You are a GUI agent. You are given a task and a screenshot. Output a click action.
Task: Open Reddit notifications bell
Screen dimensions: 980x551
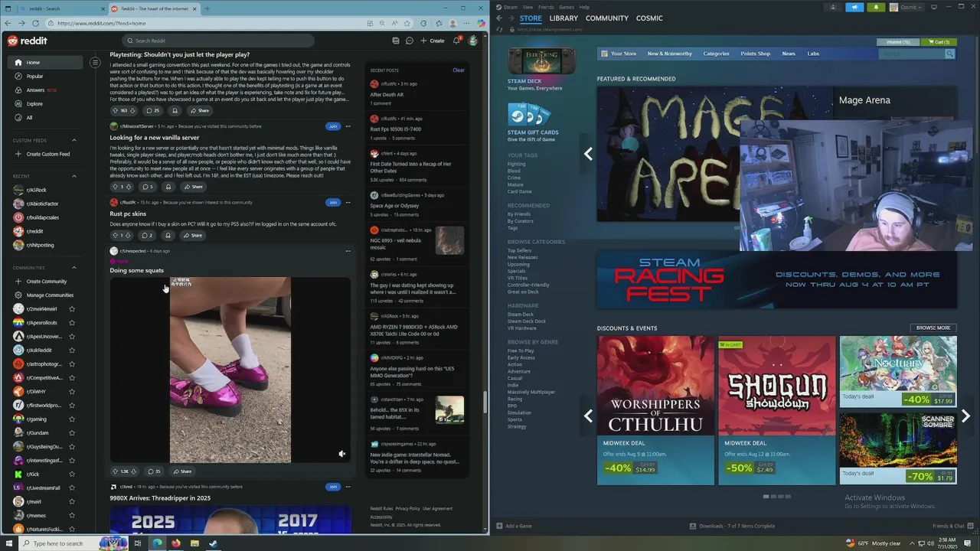click(456, 41)
